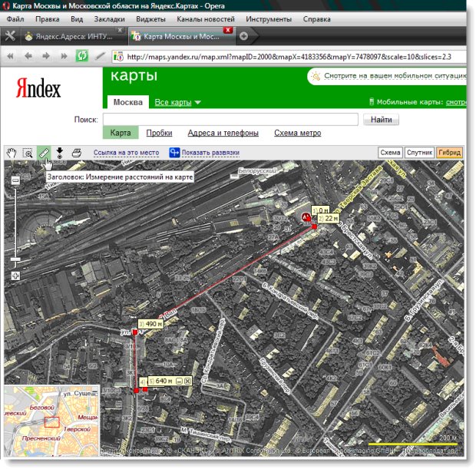This screenshot has width=476, height=469.
Task: Select the Москва tab
Action: pyautogui.click(x=127, y=102)
